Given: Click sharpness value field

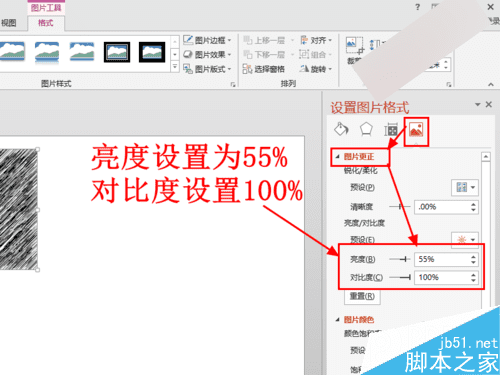Looking at the screenshot, I should (442, 207).
